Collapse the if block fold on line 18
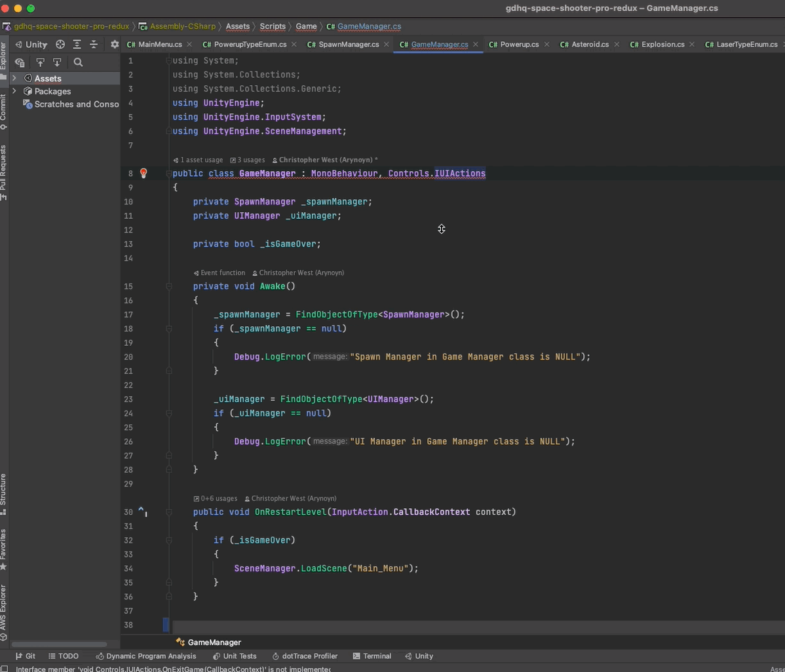Image resolution: width=785 pixels, height=672 pixels. (168, 329)
